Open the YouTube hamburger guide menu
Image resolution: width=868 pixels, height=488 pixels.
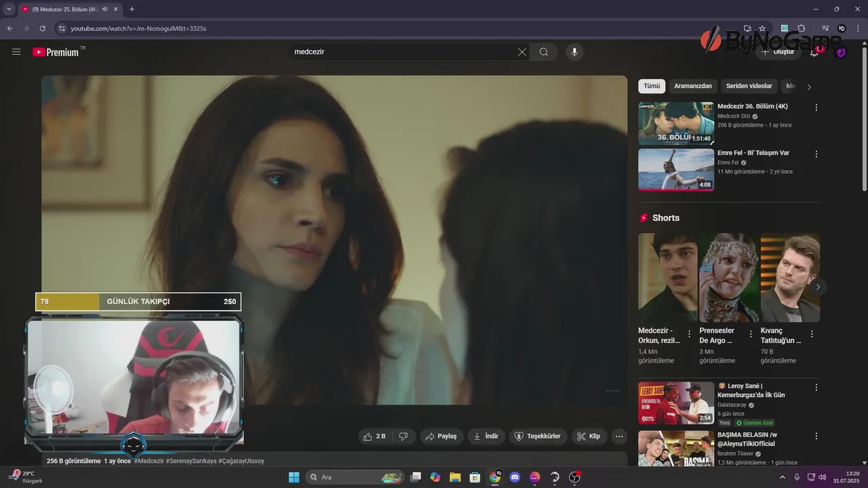(x=16, y=52)
